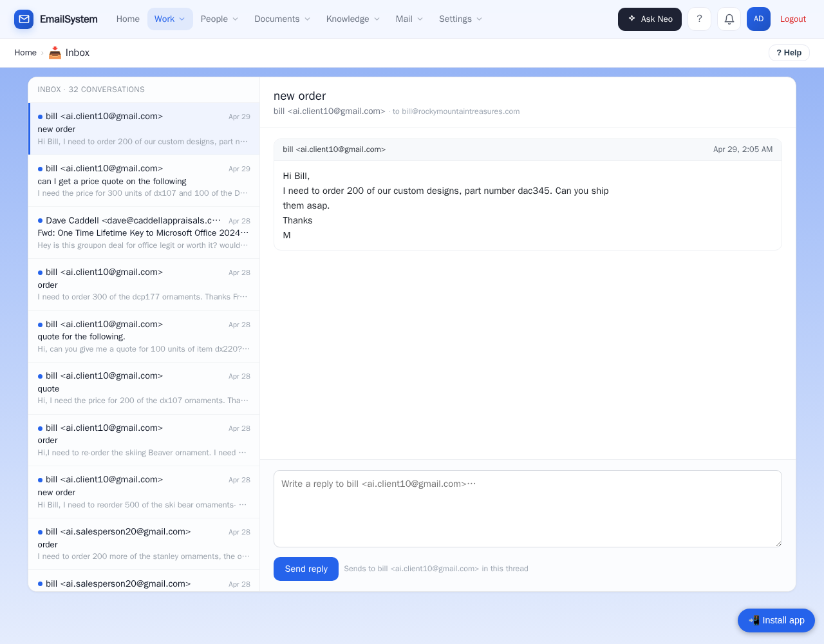Image resolution: width=824 pixels, height=644 pixels.
Task: Click the message timestamp Apr 29, 2:05 AM
Action: click(743, 149)
